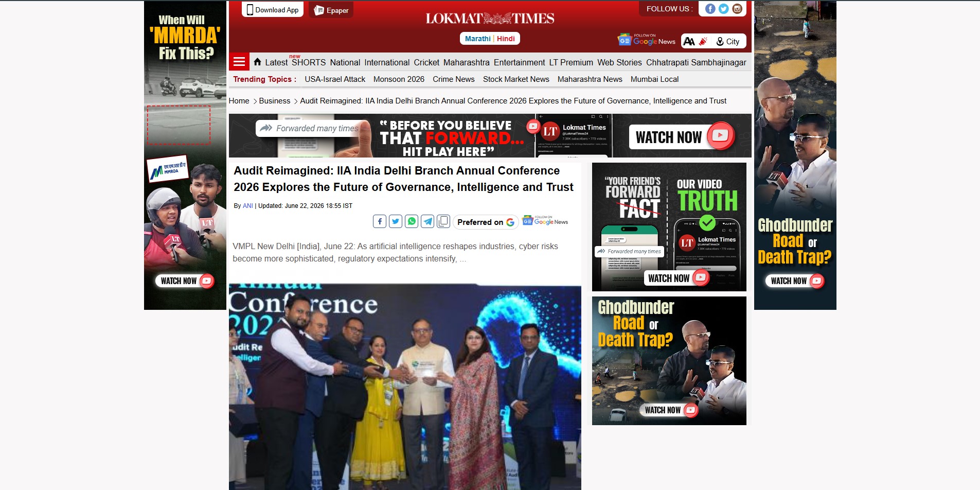This screenshot has width=980, height=490.
Task: Click the conference article photo
Action: point(405,386)
